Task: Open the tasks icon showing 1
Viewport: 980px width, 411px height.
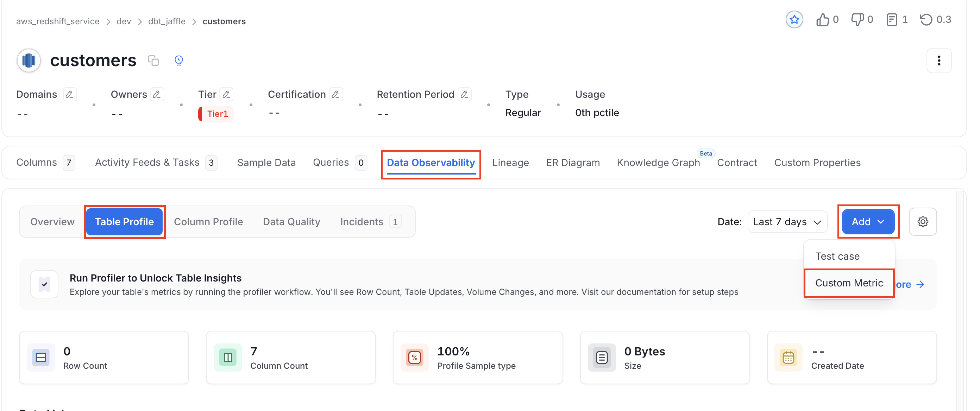Action: click(891, 19)
